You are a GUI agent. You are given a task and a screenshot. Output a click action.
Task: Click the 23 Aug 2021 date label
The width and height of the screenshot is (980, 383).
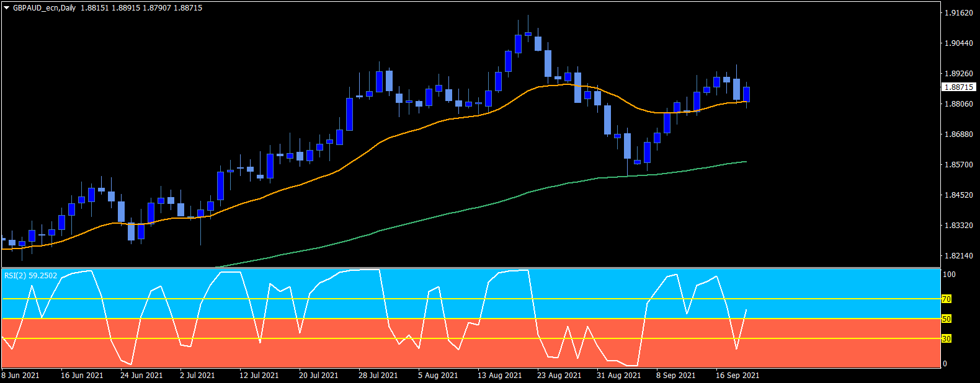[559, 375]
